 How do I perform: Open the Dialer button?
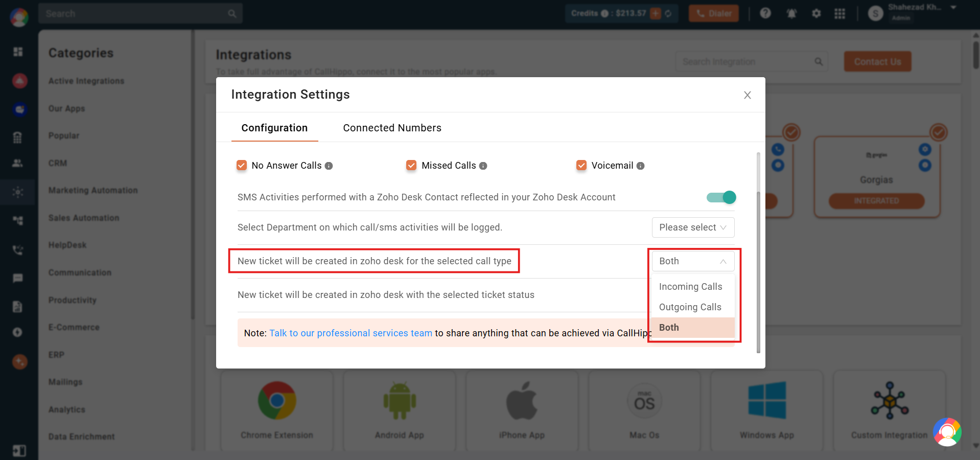[x=714, y=13]
